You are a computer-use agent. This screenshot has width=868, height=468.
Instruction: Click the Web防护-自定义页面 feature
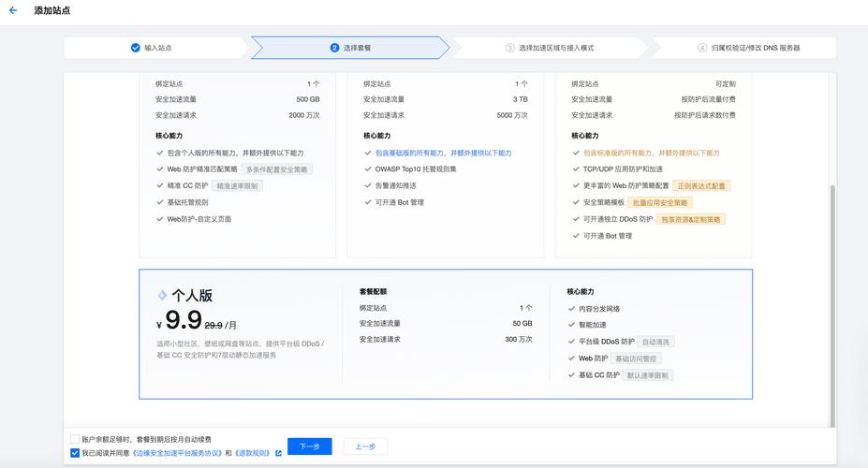[x=199, y=219]
